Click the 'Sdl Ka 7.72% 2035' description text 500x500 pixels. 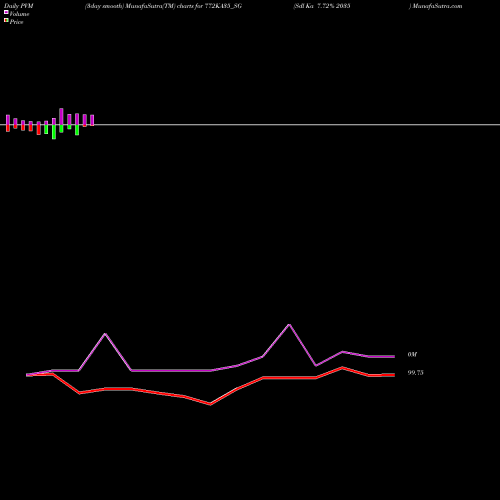tap(323, 6)
